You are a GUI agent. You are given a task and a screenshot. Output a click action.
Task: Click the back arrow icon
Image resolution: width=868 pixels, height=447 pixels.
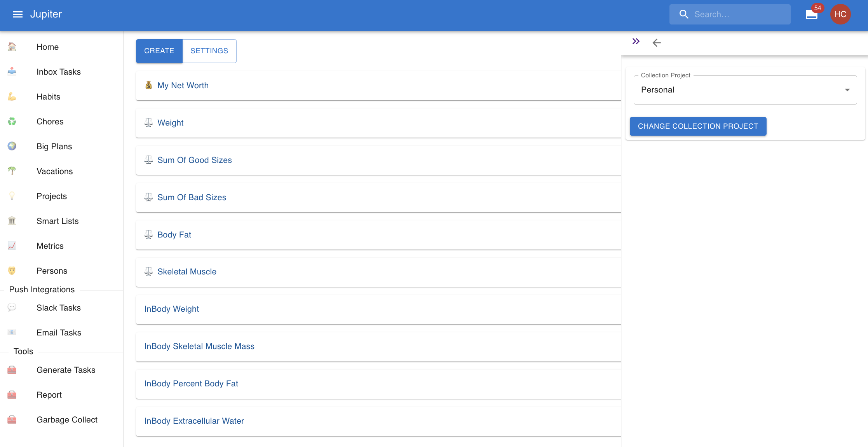pyautogui.click(x=657, y=43)
